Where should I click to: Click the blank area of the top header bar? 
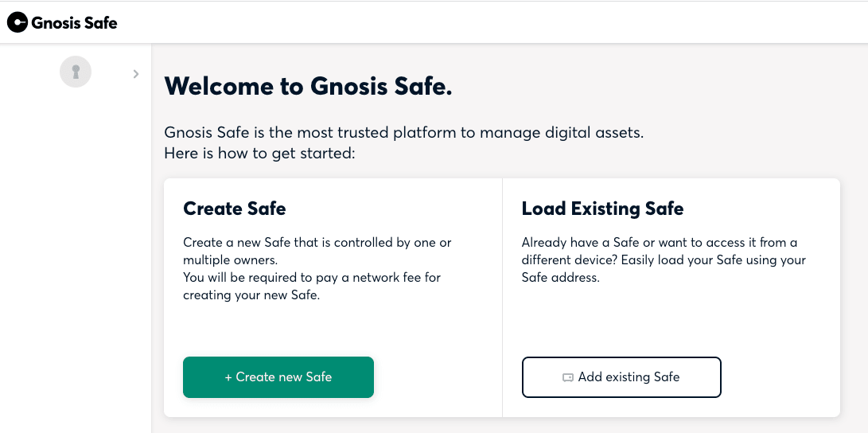click(x=487, y=22)
